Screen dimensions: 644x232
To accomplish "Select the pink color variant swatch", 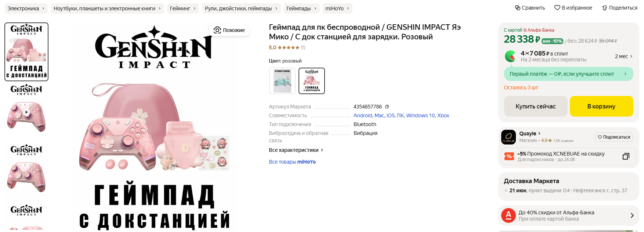I will [312, 81].
